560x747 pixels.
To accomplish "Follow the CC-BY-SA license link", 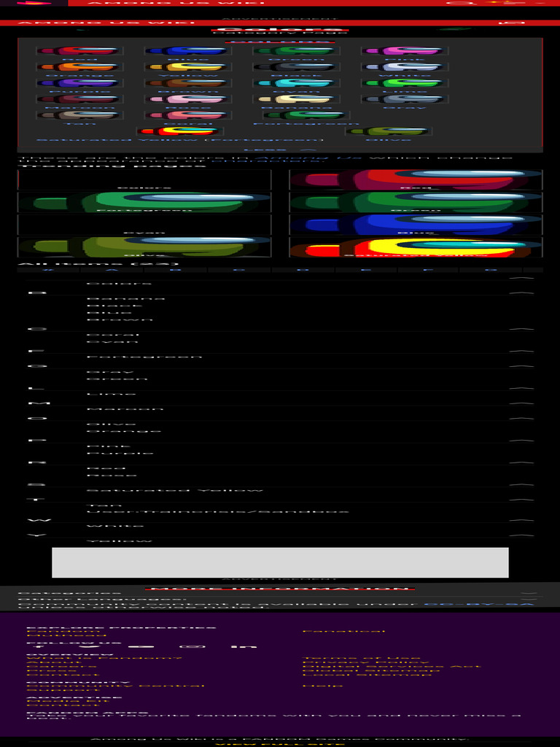I will tap(478, 604).
